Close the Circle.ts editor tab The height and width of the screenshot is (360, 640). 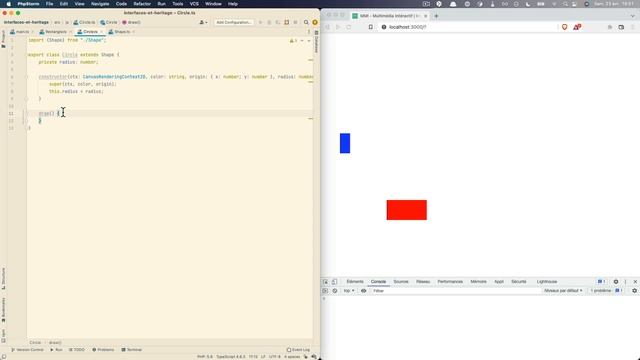click(102, 32)
